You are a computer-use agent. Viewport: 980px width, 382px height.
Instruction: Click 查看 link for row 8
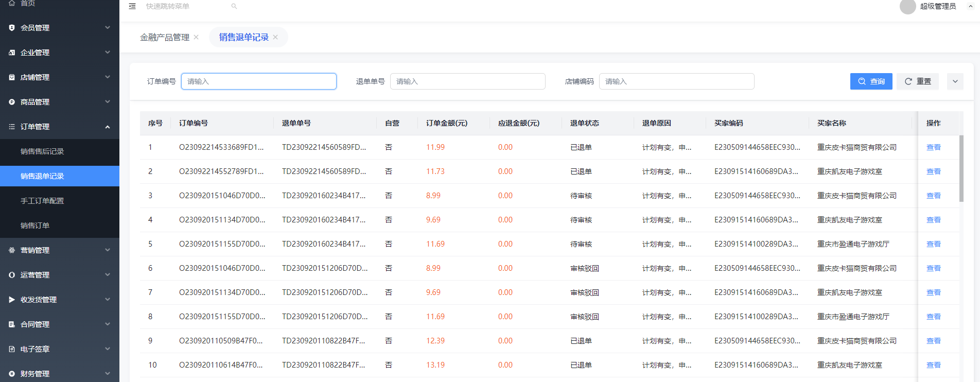934,317
